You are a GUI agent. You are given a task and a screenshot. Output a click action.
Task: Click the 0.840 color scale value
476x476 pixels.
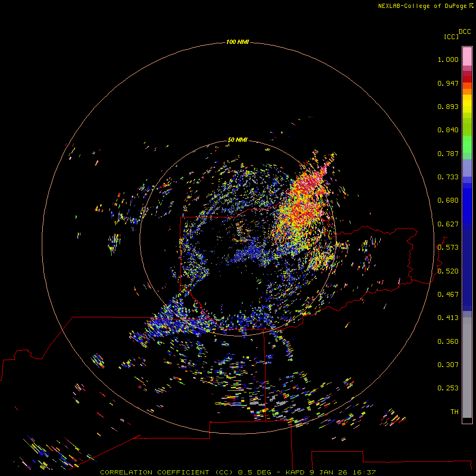(x=448, y=130)
